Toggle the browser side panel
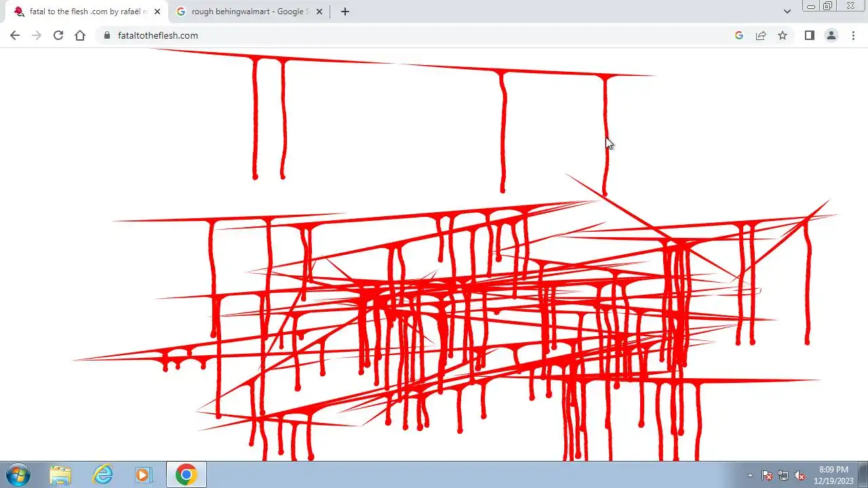The image size is (868, 488). [x=809, y=35]
